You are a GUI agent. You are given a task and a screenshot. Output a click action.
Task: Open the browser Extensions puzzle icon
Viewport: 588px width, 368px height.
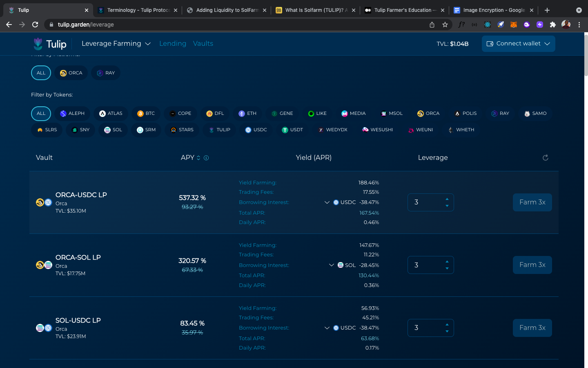[553, 25]
